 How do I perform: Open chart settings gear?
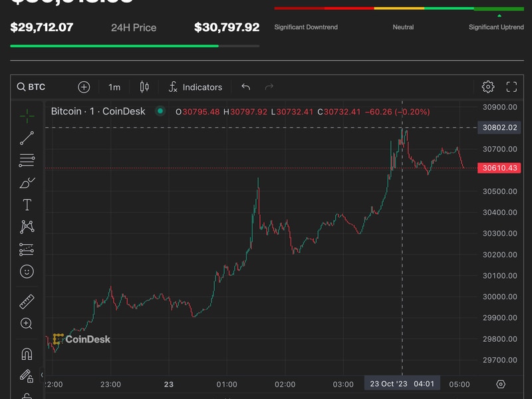click(x=488, y=87)
